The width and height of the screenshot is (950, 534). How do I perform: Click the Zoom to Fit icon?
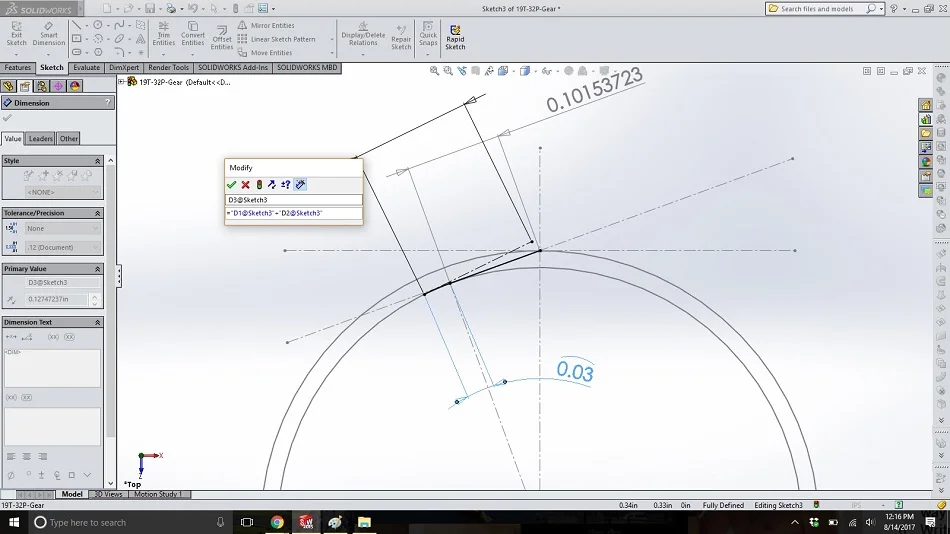(434, 71)
